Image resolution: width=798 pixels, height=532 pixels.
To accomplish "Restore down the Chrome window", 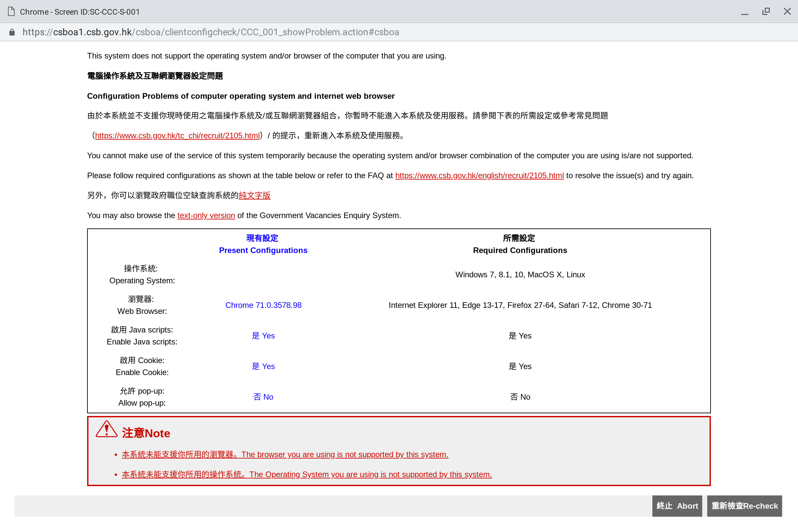I will [766, 12].
